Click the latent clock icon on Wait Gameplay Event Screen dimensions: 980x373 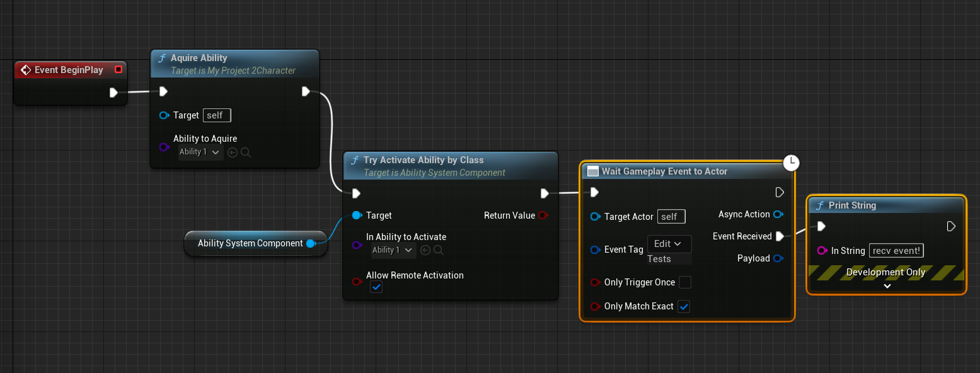pyautogui.click(x=791, y=163)
